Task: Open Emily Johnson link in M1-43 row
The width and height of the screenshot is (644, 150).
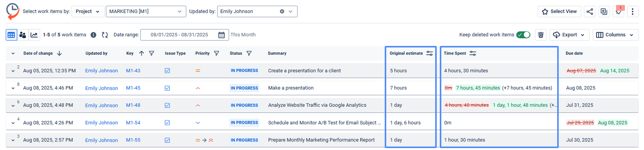Action: coord(101,71)
